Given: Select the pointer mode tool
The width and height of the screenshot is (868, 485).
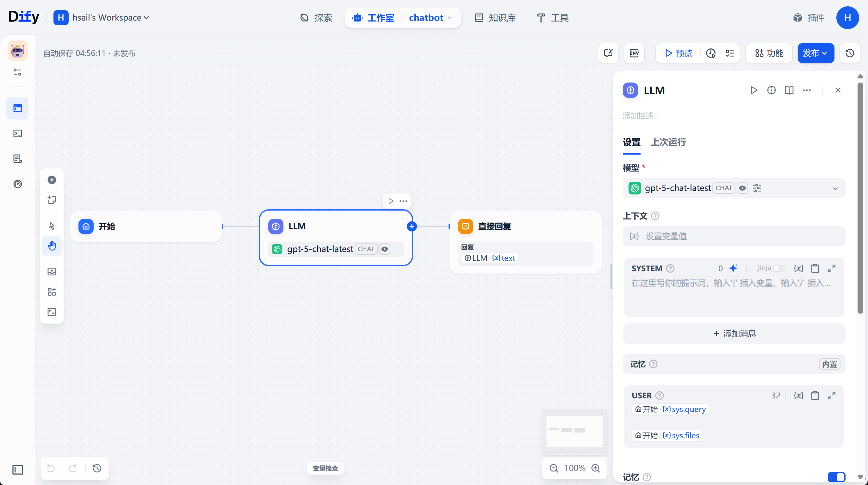Looking at the screenshot, I should click(52, 225).
